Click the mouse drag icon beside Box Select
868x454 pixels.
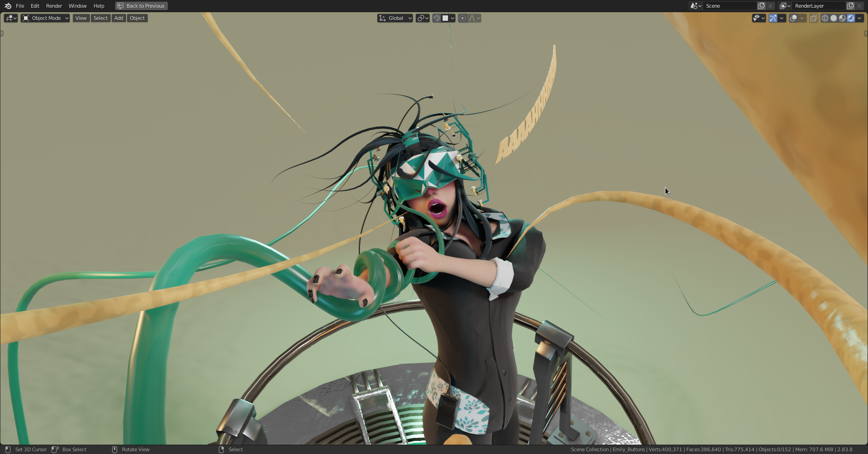(55, 449)
